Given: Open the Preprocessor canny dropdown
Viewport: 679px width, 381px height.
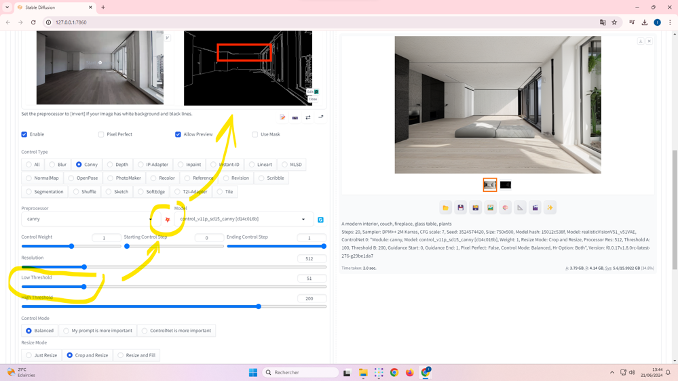Looking at the screenshot, I should click(x=89, y=219).
